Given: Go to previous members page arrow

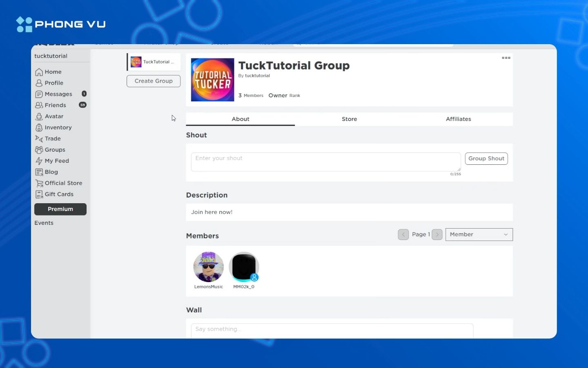Looking at the screenshot, I should [403, 234].
